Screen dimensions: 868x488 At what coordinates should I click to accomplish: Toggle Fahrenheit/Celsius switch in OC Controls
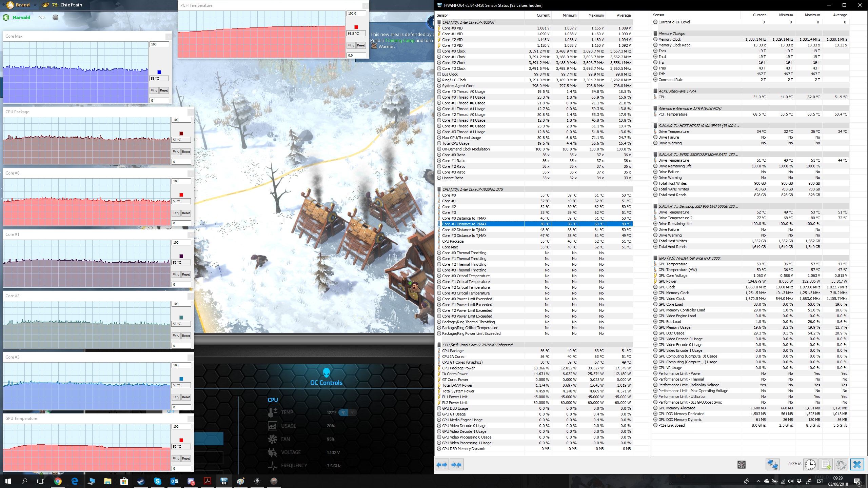(348, 412)
